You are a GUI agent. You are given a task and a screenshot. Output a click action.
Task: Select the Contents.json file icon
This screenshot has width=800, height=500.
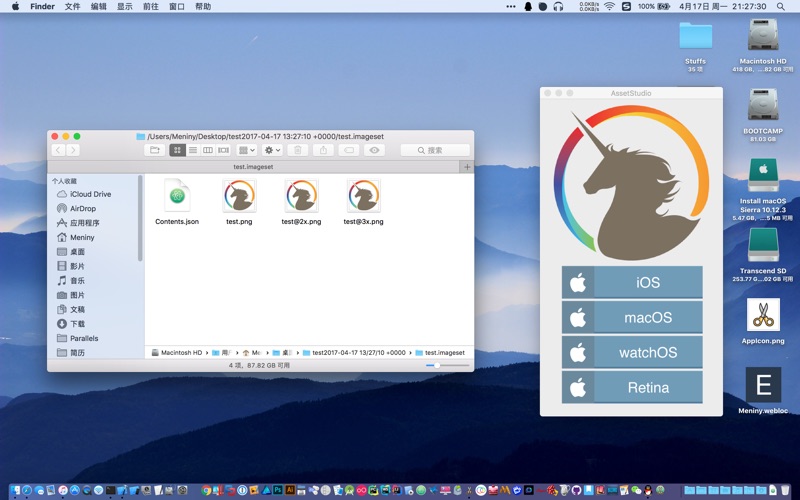(177, 195)
